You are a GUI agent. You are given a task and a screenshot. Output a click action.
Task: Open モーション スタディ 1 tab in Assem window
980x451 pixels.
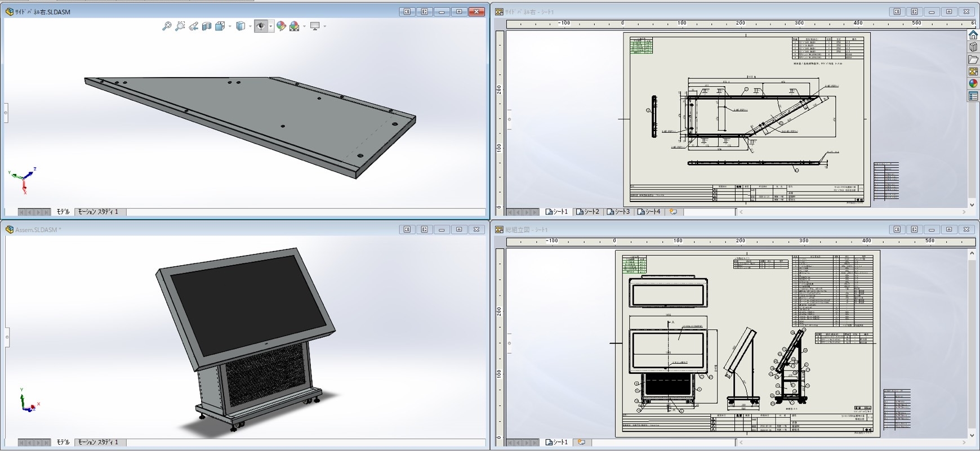98,442
